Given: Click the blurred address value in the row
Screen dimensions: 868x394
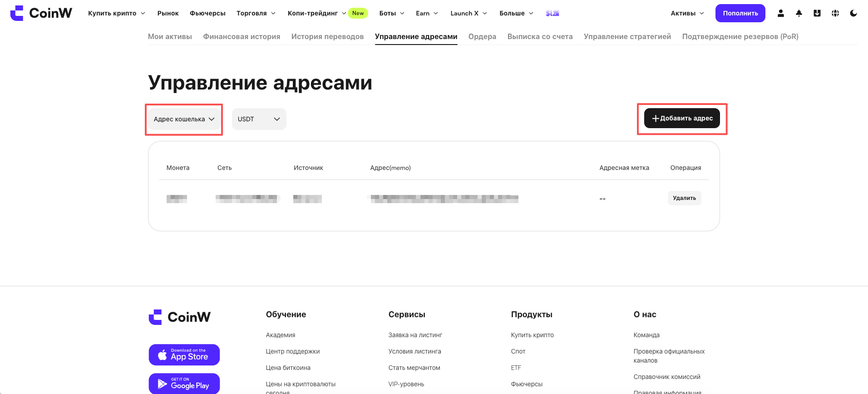Looking at the screenshot, I should [x=444, y=199].
